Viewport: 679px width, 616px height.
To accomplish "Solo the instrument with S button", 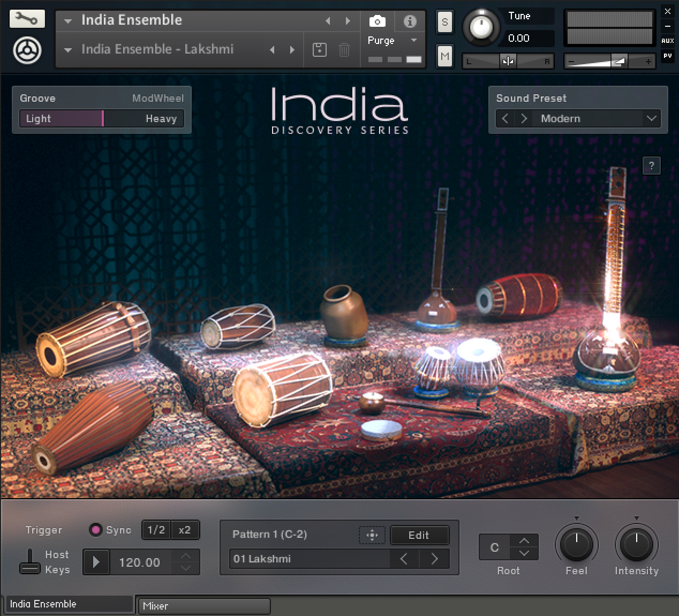I will 444,22.
